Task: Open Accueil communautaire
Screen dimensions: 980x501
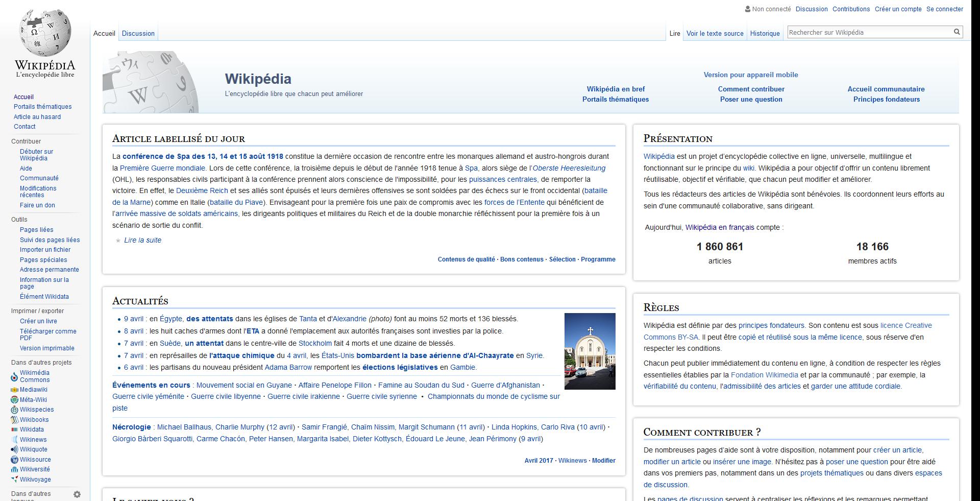Action: (x=886, y=89)
